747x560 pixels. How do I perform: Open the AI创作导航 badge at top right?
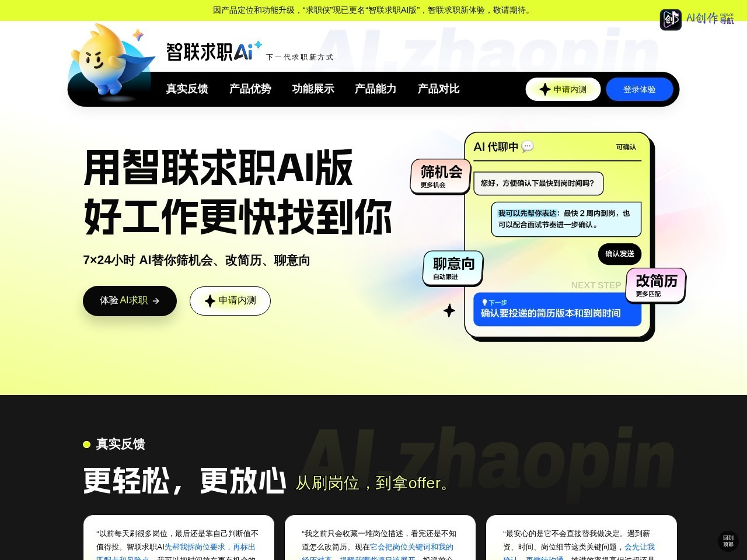(697, 19)
